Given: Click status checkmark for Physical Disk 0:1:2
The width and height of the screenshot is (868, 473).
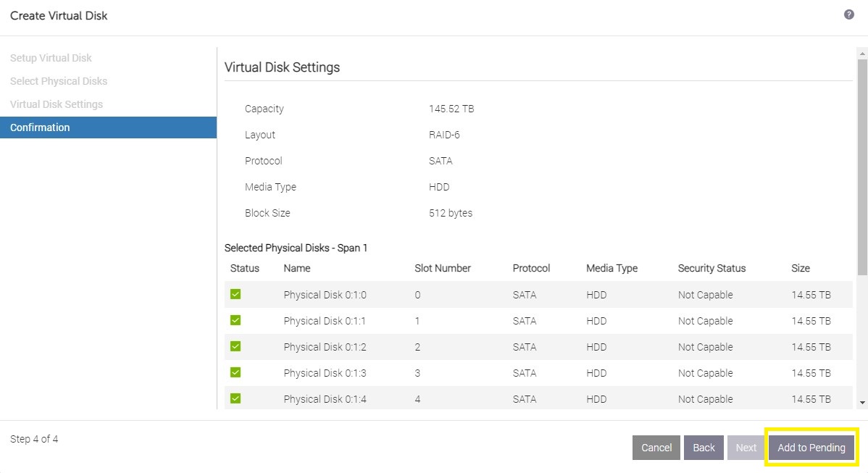Looking at the screenshot, I should [x=235, y=346].
